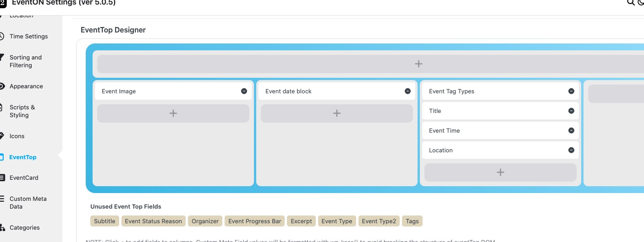This screenshot has width=644, height=242.
Task: Remove the Event Tag Types field
Action: pyautogui.click(x=571, y=91)
